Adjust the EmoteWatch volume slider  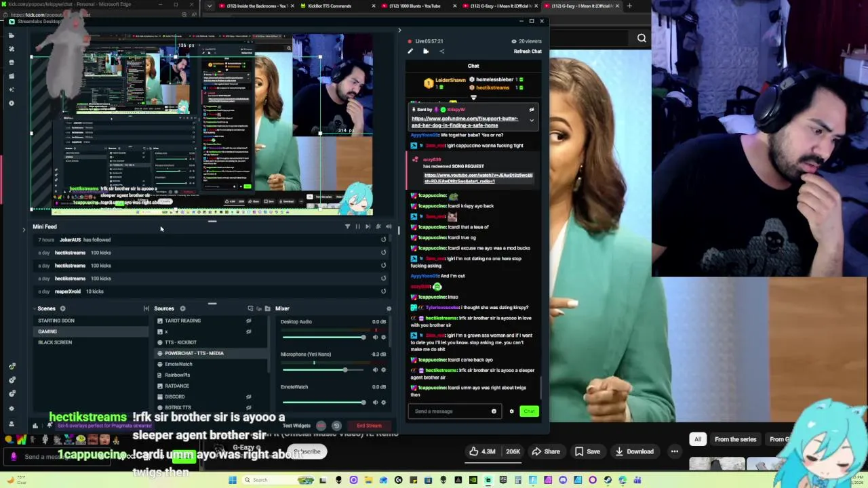point(324,402)
